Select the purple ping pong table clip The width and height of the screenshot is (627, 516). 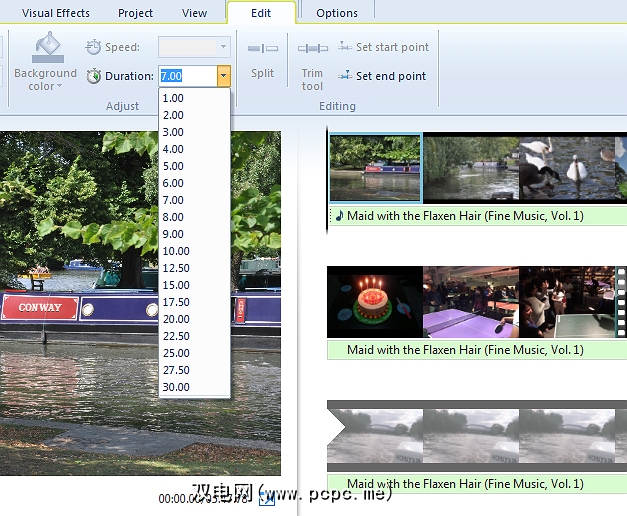click(471, 302)
